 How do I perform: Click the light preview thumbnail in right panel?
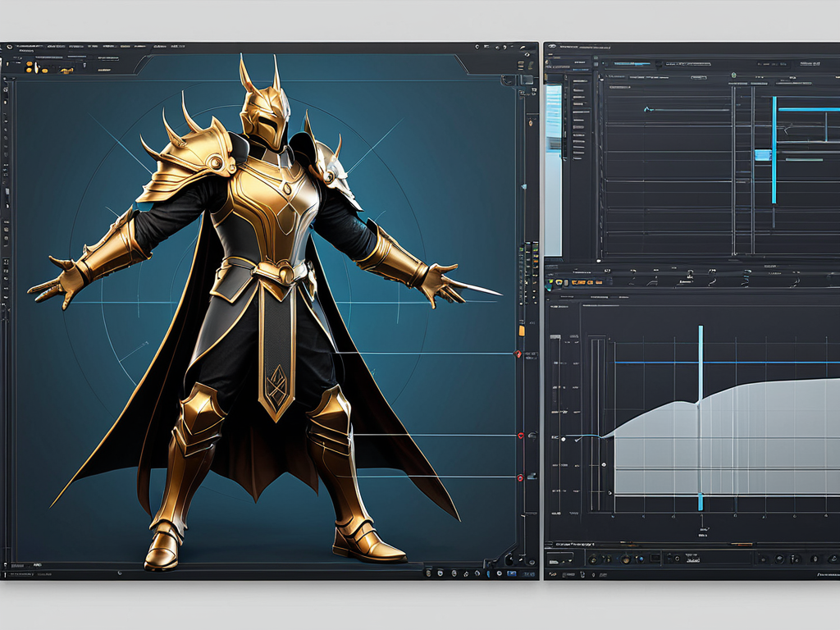pyautogui.click(x=554, y=170)
